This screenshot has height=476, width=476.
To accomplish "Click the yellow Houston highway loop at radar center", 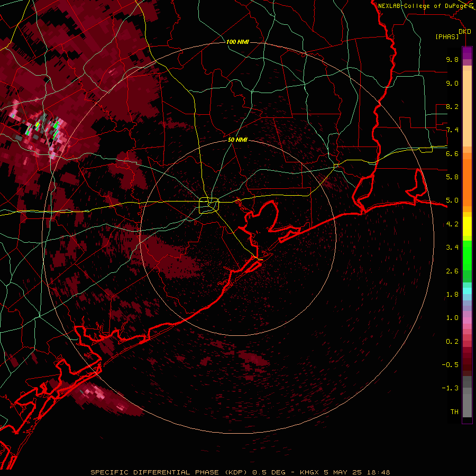I will [x=209, y=205].
